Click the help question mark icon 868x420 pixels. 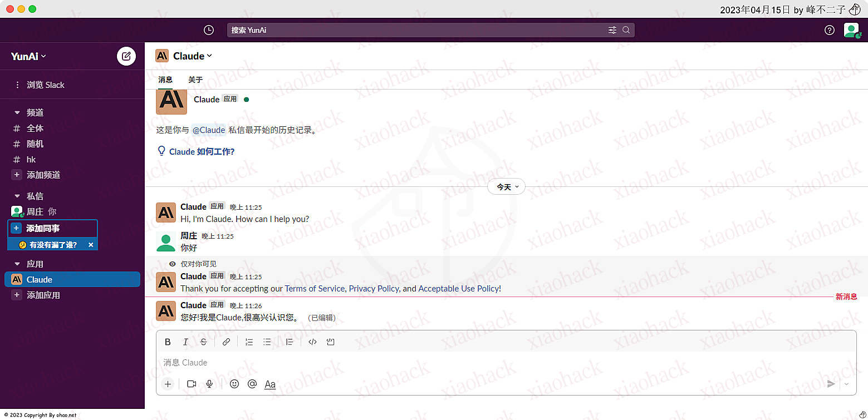click(830, 30)
